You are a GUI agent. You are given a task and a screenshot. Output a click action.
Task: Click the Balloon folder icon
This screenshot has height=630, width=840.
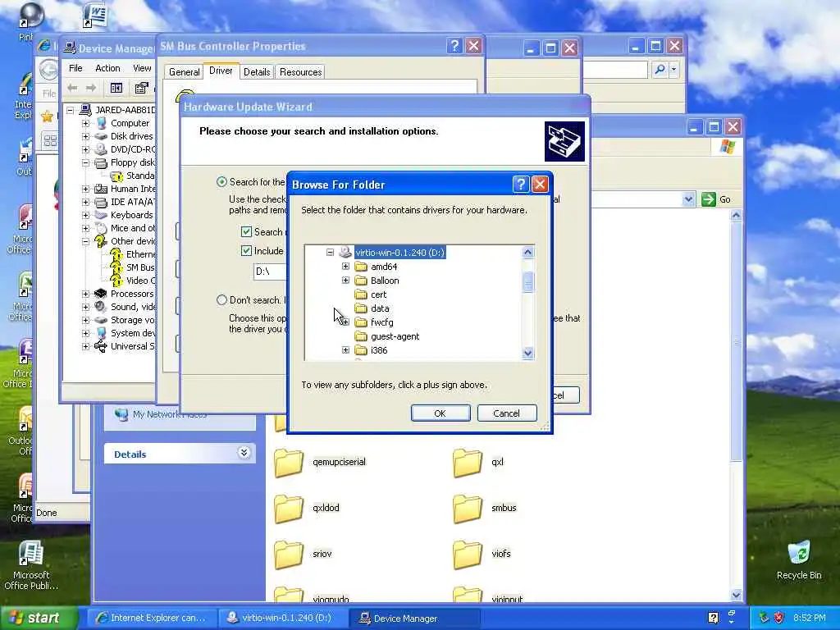361,281
